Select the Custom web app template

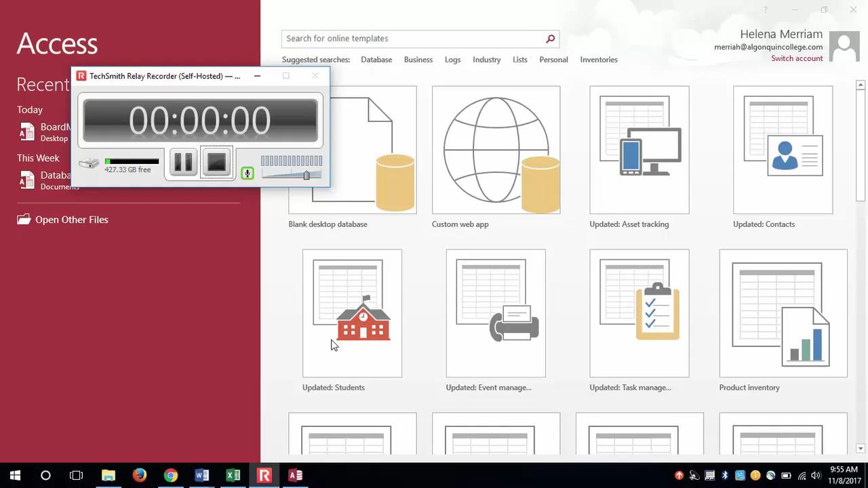[x=496, y=149]
